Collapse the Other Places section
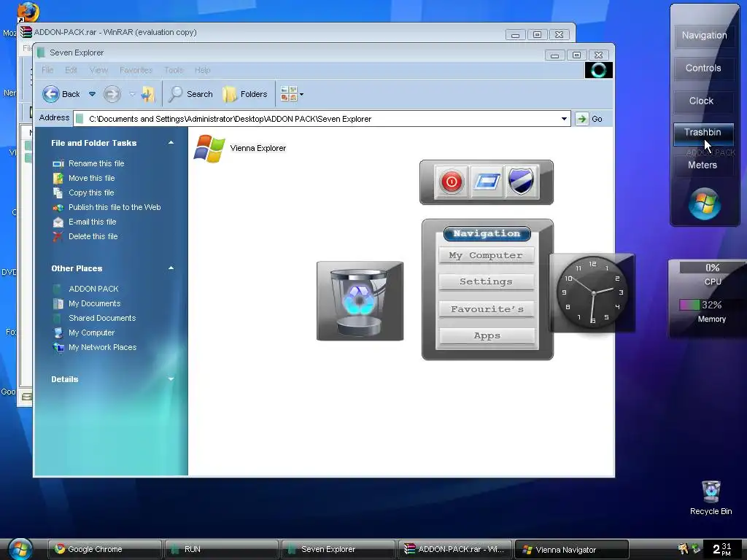This screenshot has width=747, height=560. pyautogui.click(x=171, y=268)
